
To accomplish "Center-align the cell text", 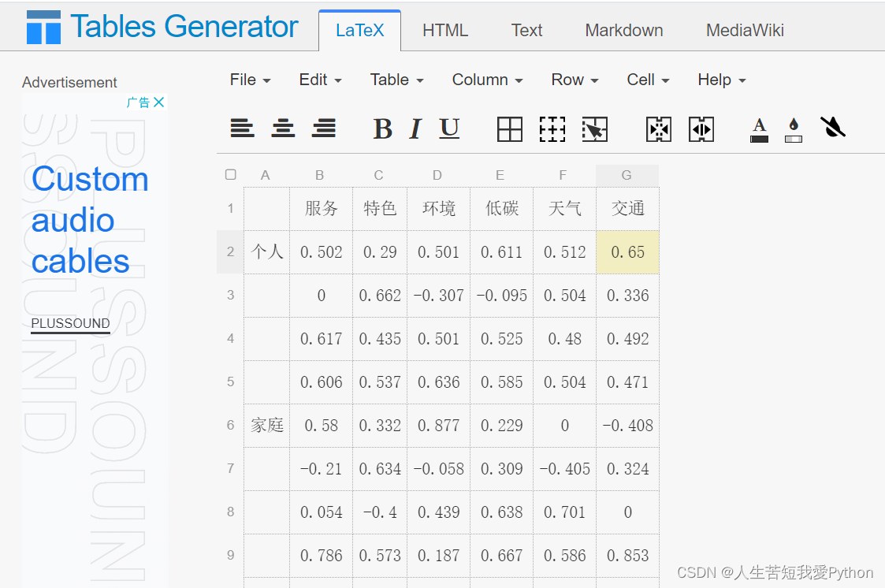I will pos(283,128).
